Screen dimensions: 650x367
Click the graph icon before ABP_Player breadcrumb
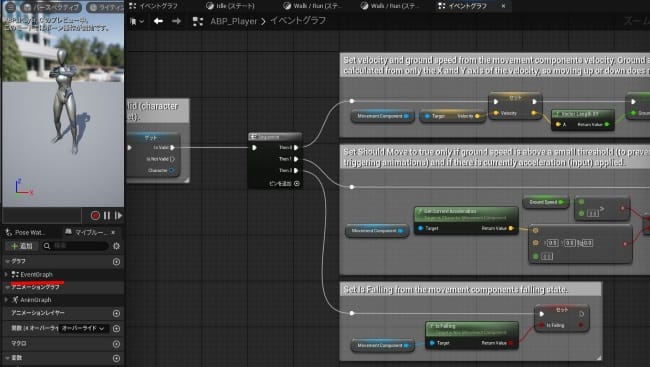(198, 21)
